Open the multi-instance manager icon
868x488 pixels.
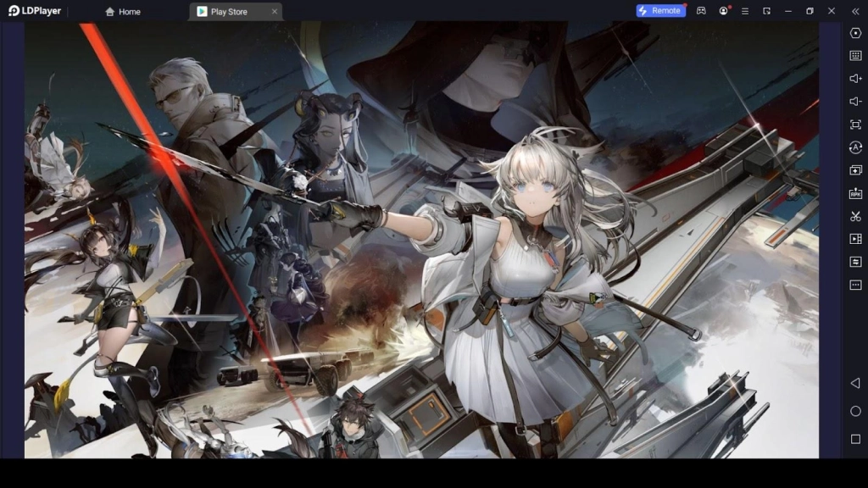pos(855,170)
